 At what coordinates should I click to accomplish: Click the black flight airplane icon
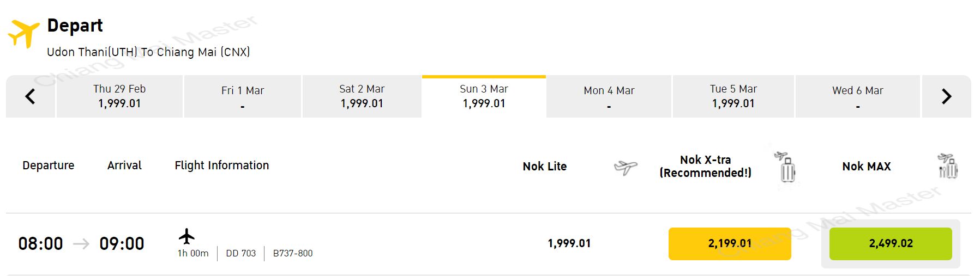(x=187, y=236)
